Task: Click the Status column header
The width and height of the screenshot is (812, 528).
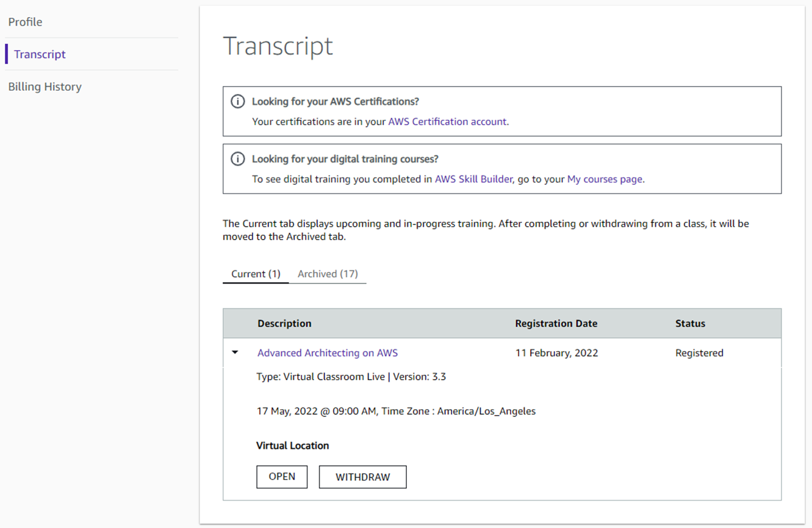Action: 690,324
